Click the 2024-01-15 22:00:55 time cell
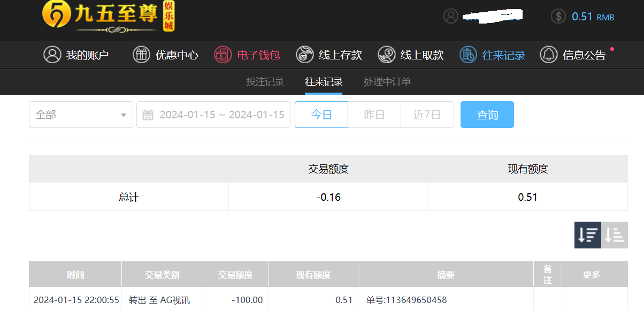The image size is (644, 310). [76, 300]
